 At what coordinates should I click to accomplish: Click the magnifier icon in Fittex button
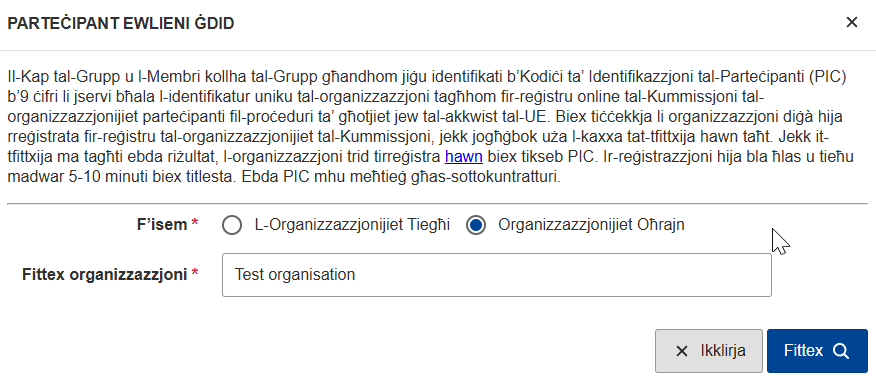[x=841, y=351]
